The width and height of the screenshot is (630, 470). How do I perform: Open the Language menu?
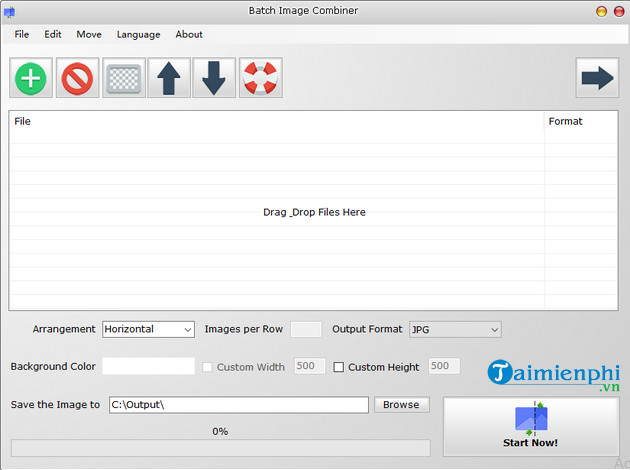139,35
